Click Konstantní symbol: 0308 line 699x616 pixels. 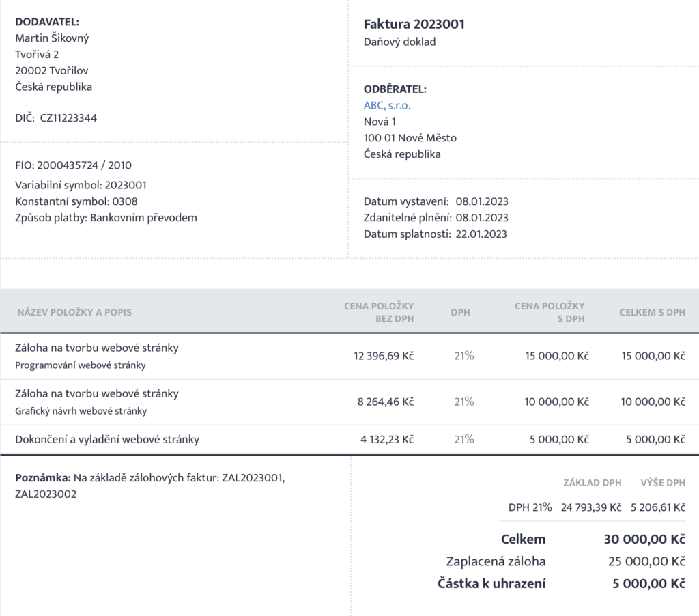[76, 201]
